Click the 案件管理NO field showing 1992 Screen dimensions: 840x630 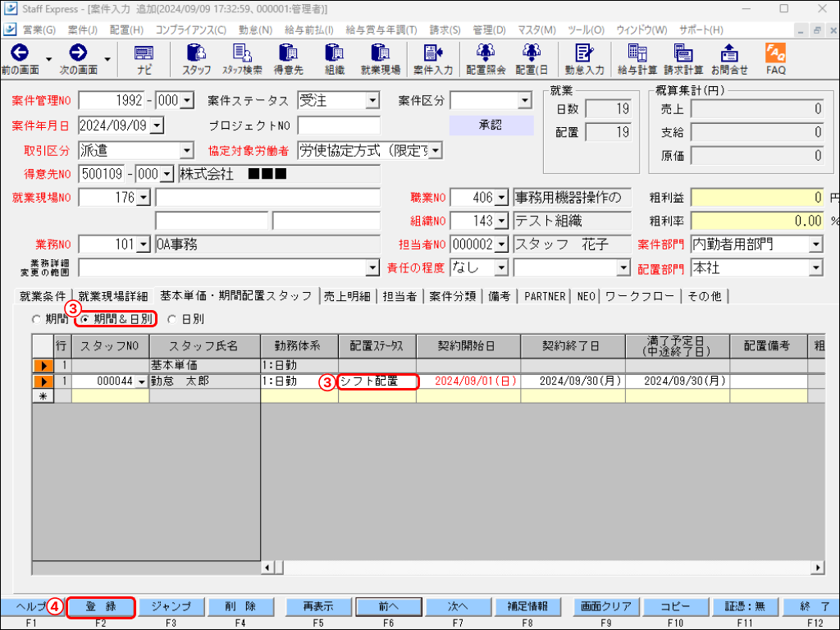[112, 100]
